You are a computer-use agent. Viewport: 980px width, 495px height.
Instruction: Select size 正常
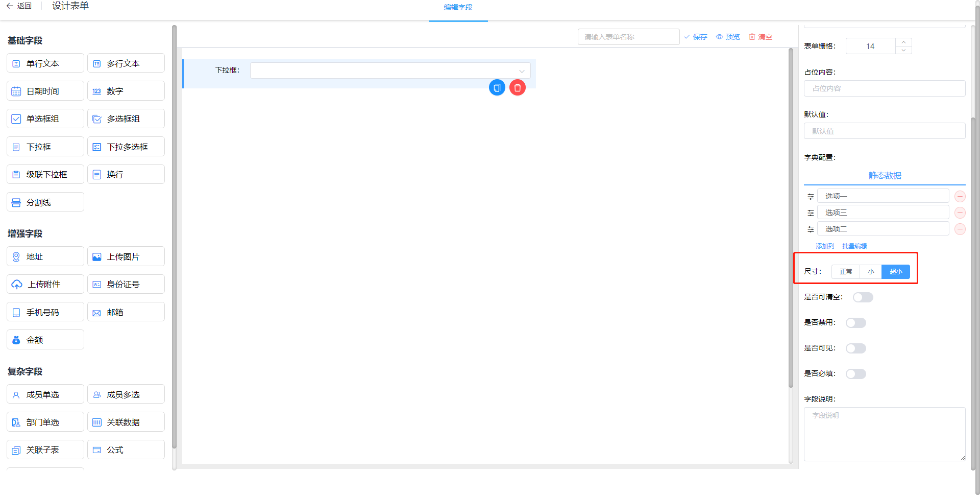[x=846, y=272]
